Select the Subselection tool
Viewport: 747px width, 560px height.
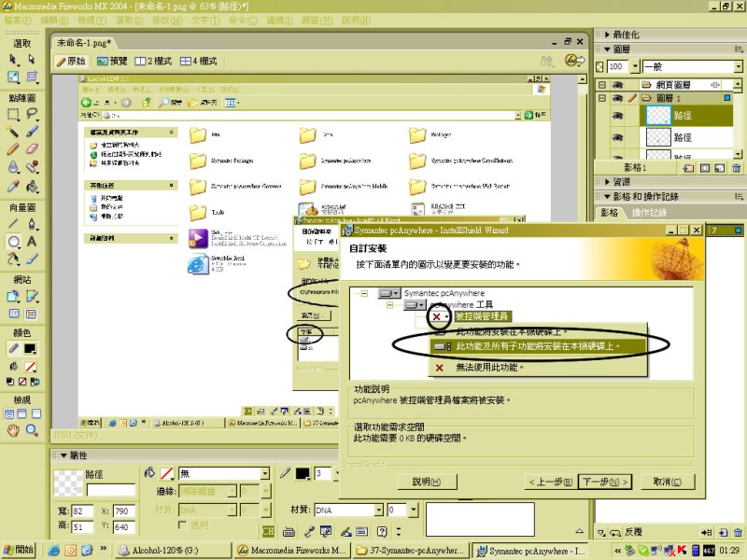click(x=32, y=59)
